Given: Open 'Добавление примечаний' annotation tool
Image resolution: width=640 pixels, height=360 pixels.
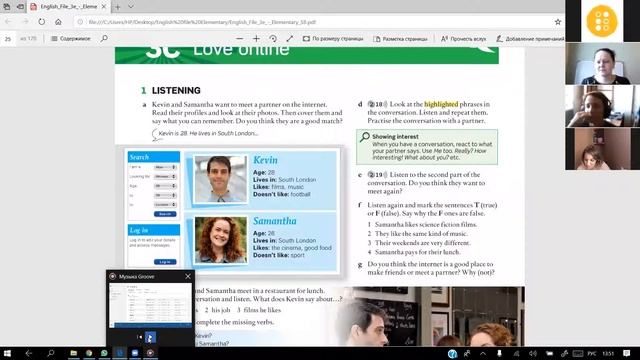Looking at the screenshot, I should tap(530, 39).
